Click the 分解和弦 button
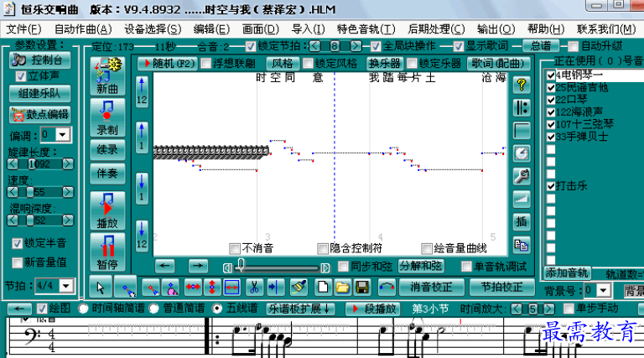This screenshot has height=358, width=644. click(x=421, y=267)
